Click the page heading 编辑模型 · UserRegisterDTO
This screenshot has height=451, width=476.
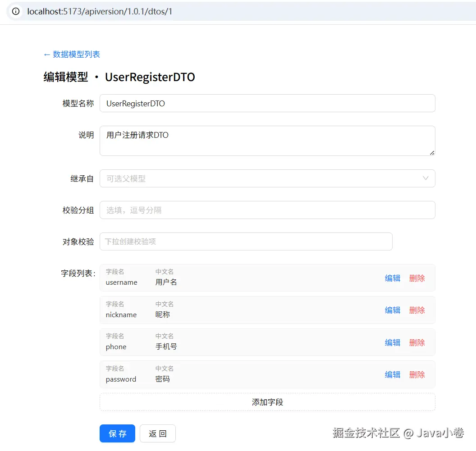pyautogui.click(x=119, y=77)
